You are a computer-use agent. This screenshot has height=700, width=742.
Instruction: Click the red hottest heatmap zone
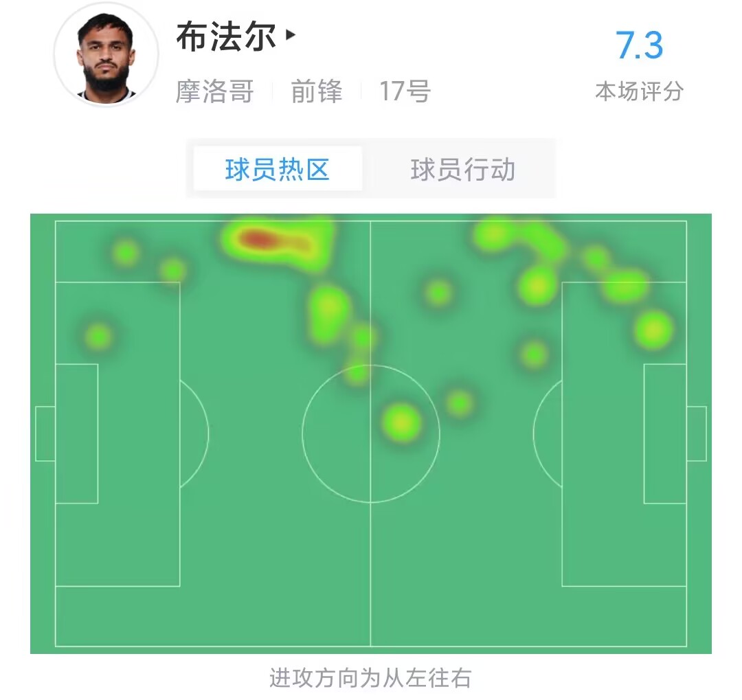[x=258, y=238]
